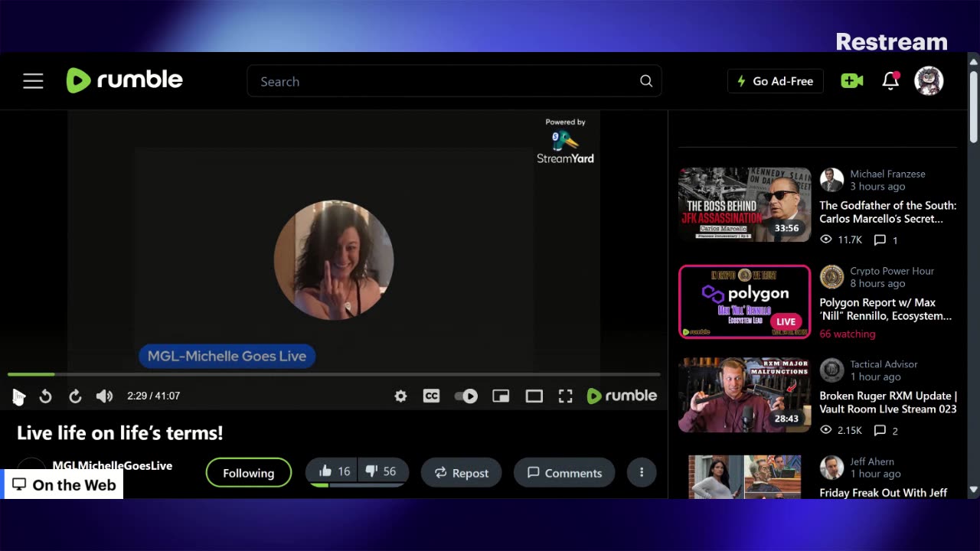Screen dimensions: 980x551
Task: Open the upload video camera icon
Action: pyautogui.click(x=852, y=81)
